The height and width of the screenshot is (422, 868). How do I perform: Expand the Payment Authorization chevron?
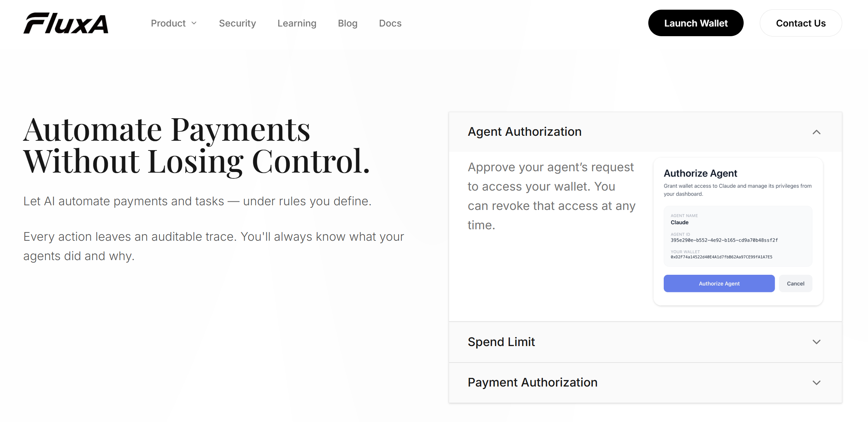pos(816,383)
